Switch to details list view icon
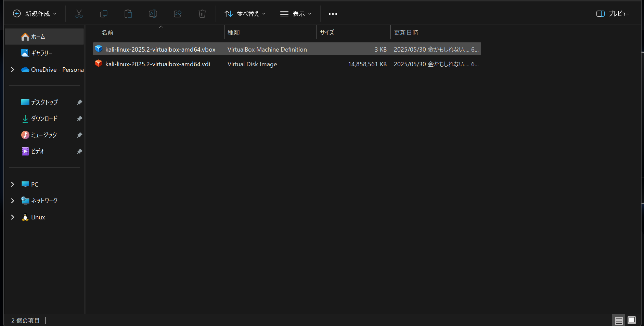This screenshot has width=644, height=326. click(x=619, y=321)
